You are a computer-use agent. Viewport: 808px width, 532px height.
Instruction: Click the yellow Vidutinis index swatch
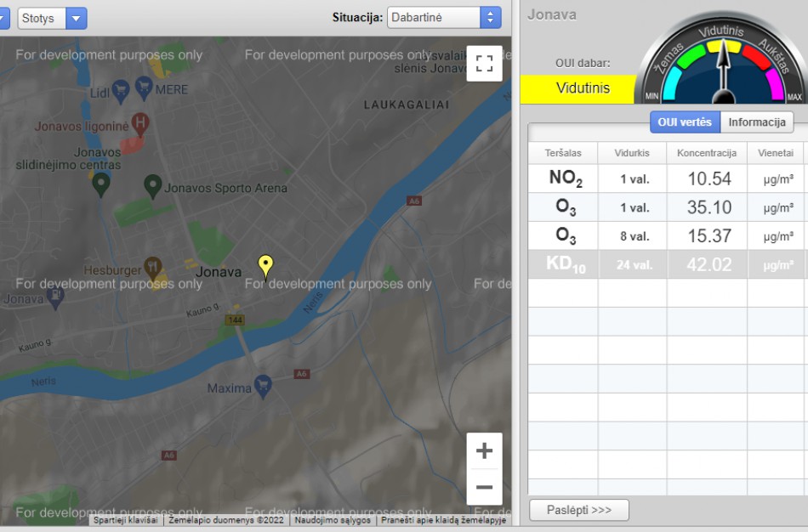[x=578, y=88]
